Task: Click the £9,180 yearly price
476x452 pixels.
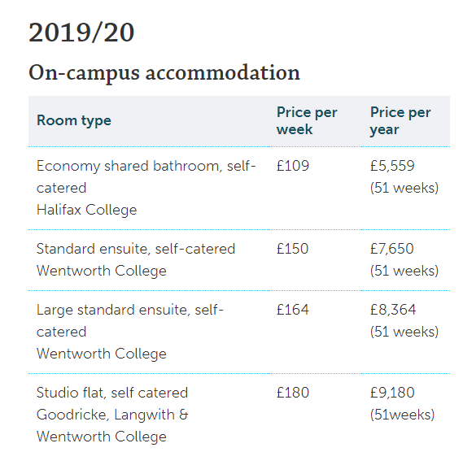Action: coord(392,393)
